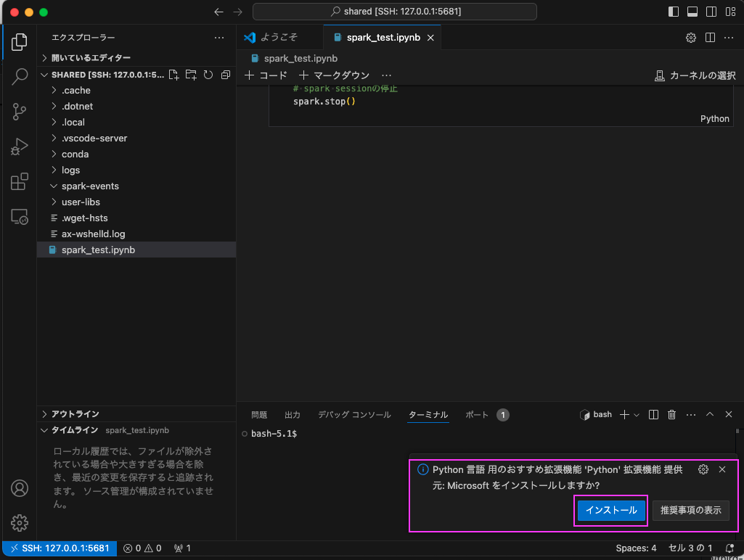This screenshot has height=560, width=744.
Task: Add a markdown cell with マークダウン button
Action: 334,75
